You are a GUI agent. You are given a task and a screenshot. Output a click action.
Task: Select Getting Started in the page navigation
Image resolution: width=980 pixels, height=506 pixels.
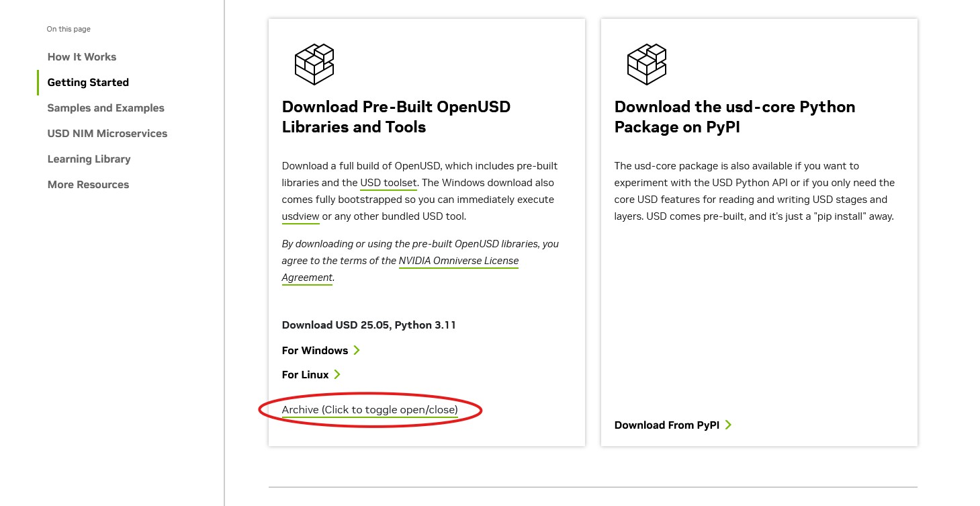pos(88,83)
